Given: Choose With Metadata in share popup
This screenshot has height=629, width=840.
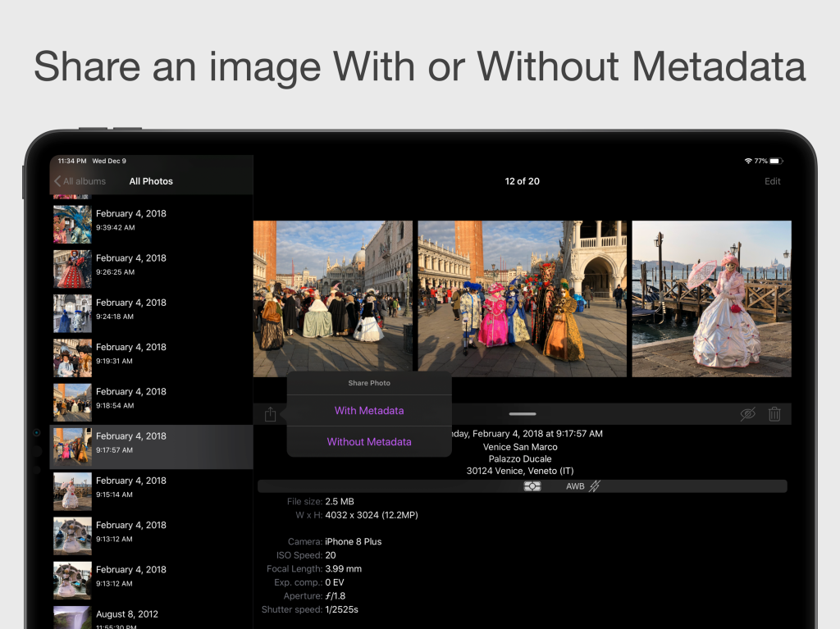Looking at the screenshot, I should point(369,411).
